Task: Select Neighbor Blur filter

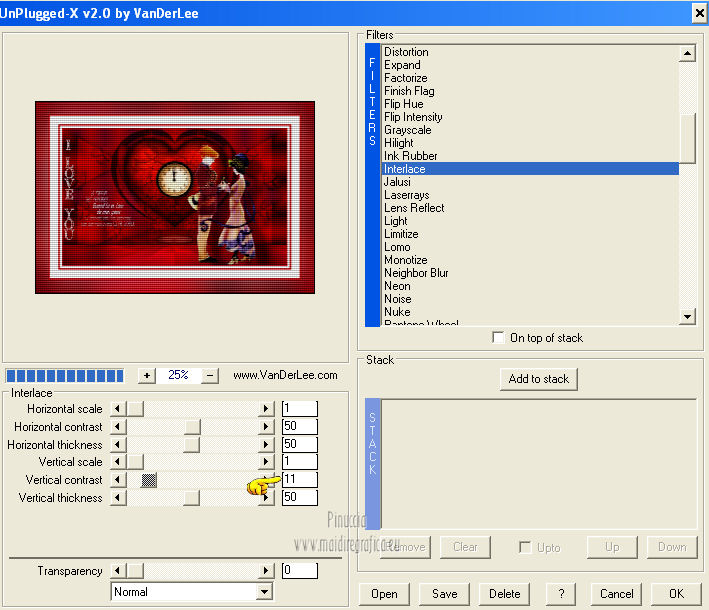Action: tap(530, 273)
